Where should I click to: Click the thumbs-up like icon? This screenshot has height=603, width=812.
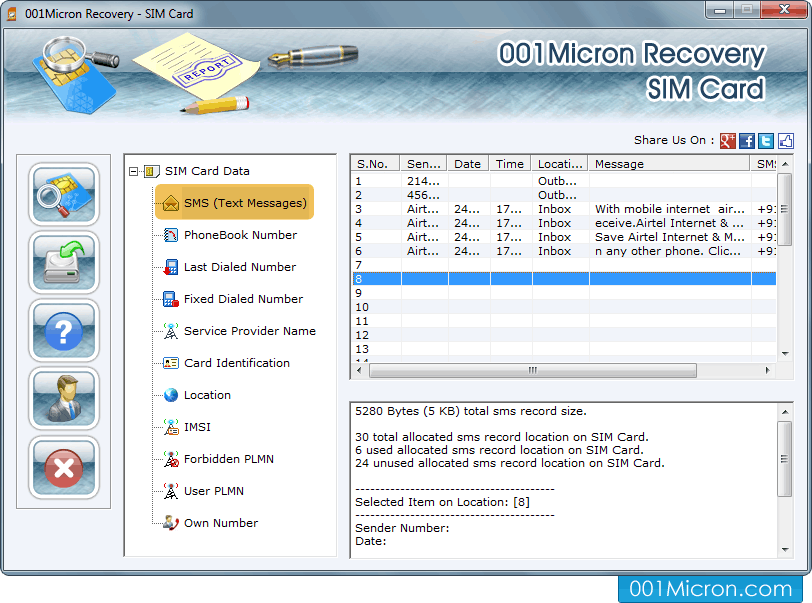pyautogui.click(x=786, y=141)
